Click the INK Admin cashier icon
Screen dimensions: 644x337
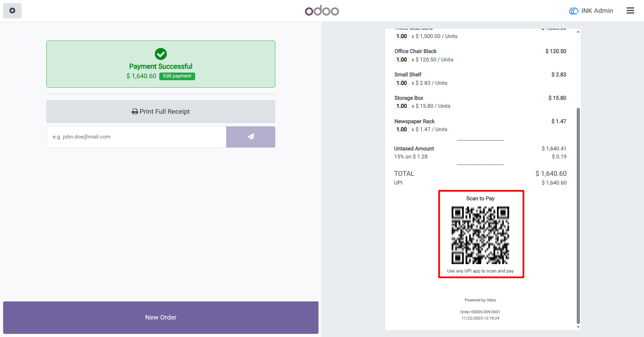coord(574,11)
